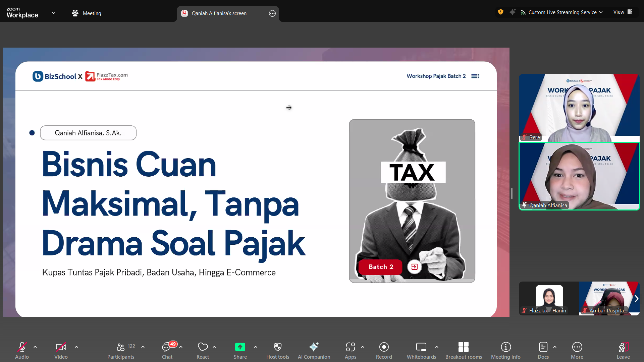Expand the Audio options arrow
Screen dimensions: 644x362
(35, 347)
